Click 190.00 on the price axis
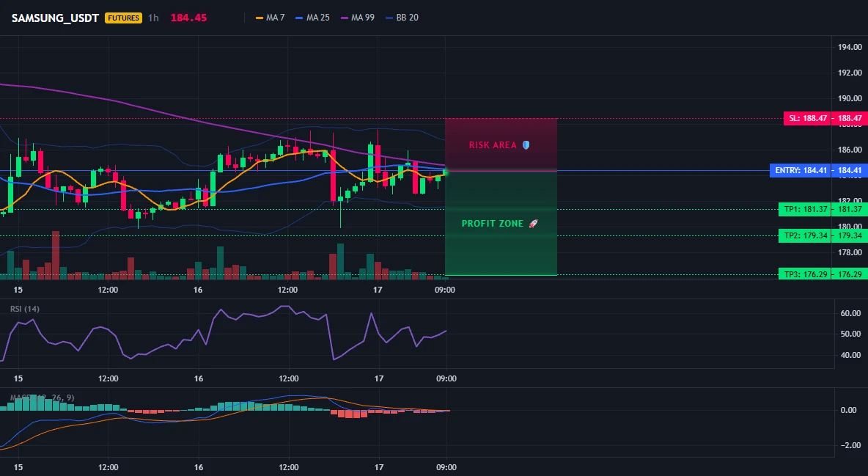868x476 pixels. coord(850,98)
